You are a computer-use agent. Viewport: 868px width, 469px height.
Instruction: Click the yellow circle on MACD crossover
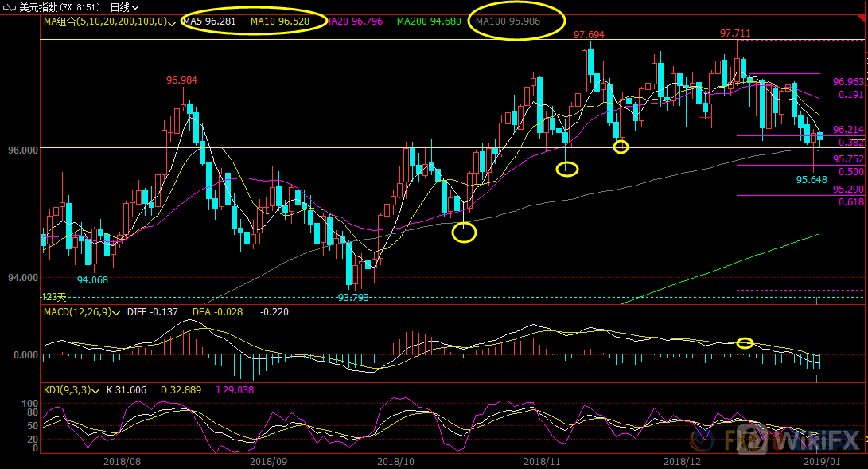tap(745, 343)
